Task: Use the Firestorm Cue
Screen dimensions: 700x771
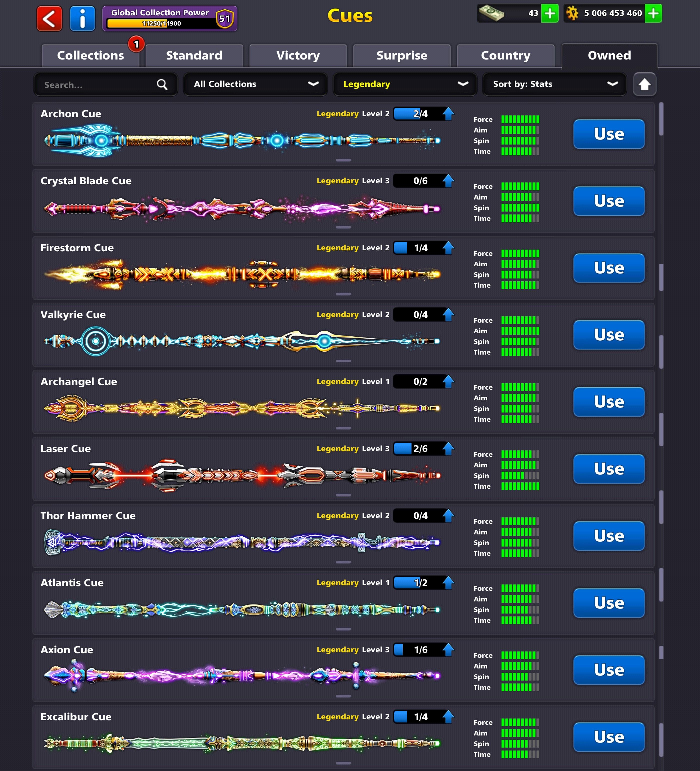Action: (609, 268)
